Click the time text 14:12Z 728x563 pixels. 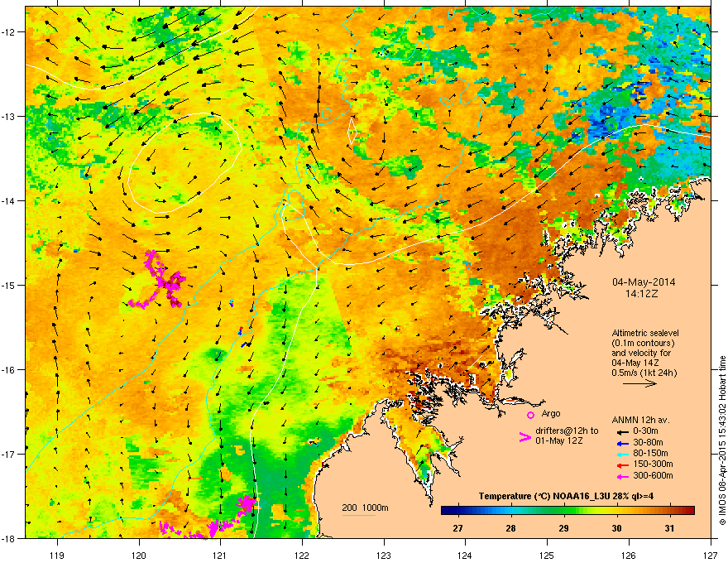(642, 294)
